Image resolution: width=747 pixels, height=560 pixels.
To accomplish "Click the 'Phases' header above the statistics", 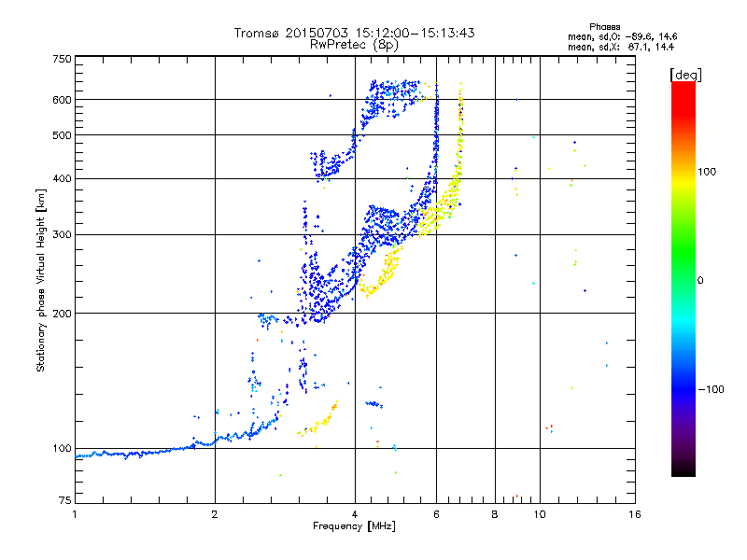I will pyautogui.click(x=604, y=27).
